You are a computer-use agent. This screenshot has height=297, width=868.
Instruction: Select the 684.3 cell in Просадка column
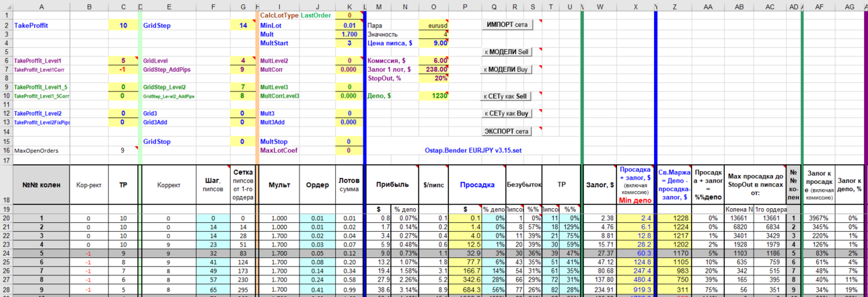465,288
